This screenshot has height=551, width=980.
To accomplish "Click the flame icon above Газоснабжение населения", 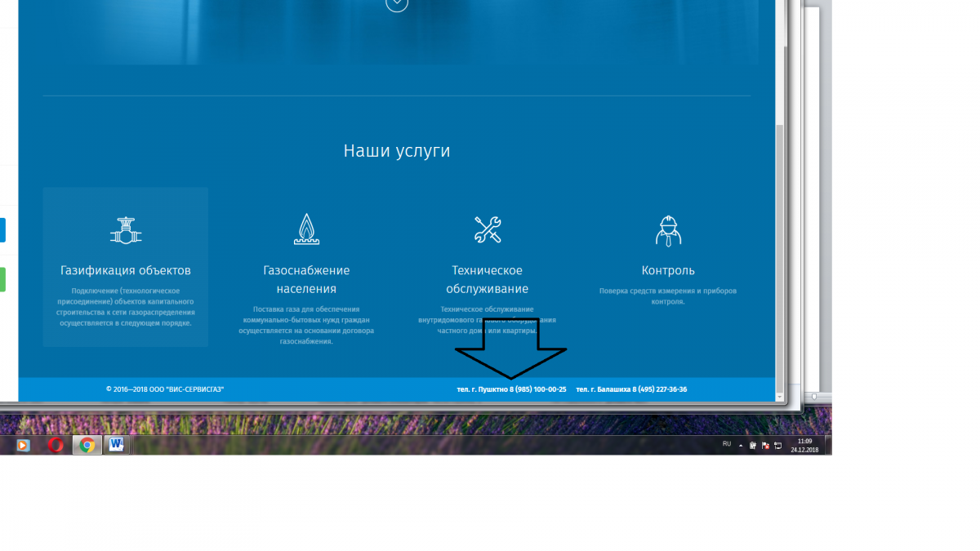I will [306, 230].
